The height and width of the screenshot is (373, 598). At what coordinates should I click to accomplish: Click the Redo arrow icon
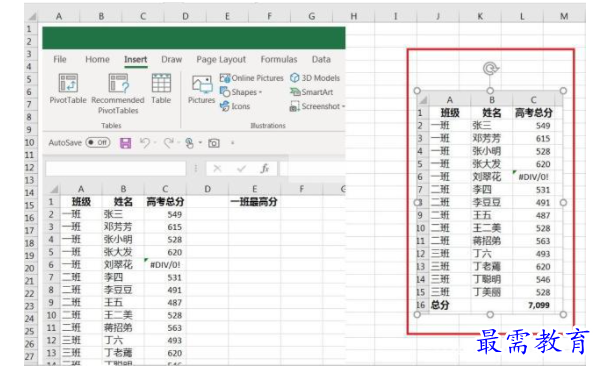(169, 143)
